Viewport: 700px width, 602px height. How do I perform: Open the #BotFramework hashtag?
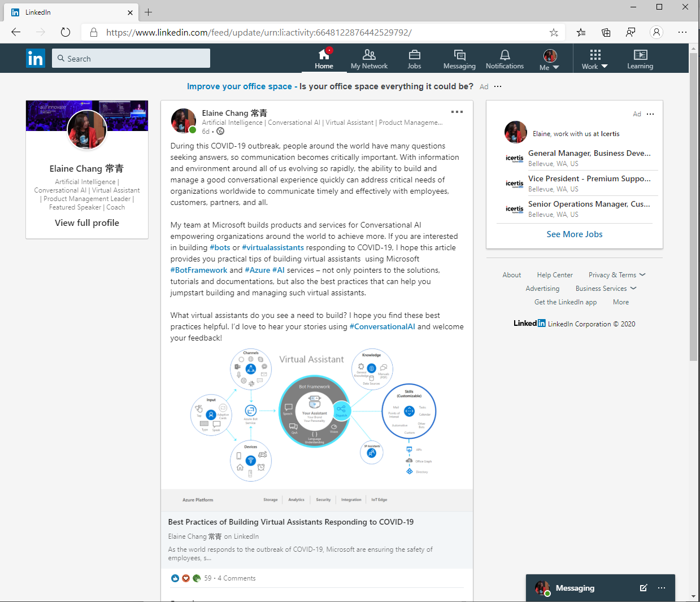click(x=199, y=270)
